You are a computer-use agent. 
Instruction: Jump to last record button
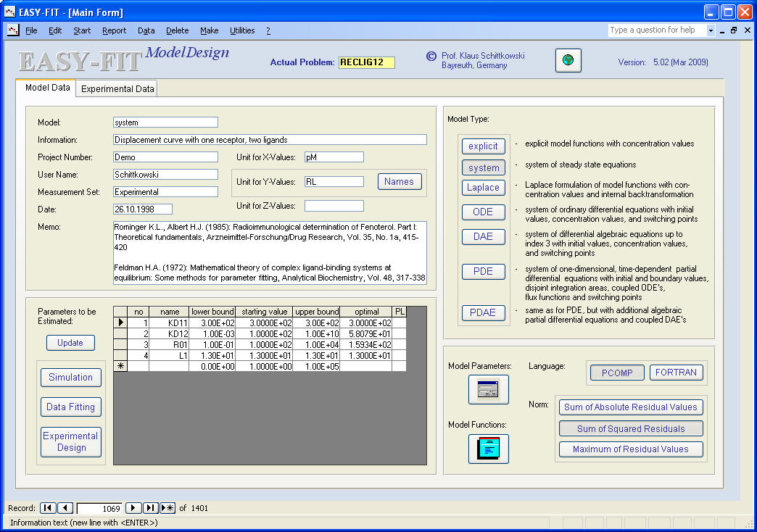(x=151, y=508)
